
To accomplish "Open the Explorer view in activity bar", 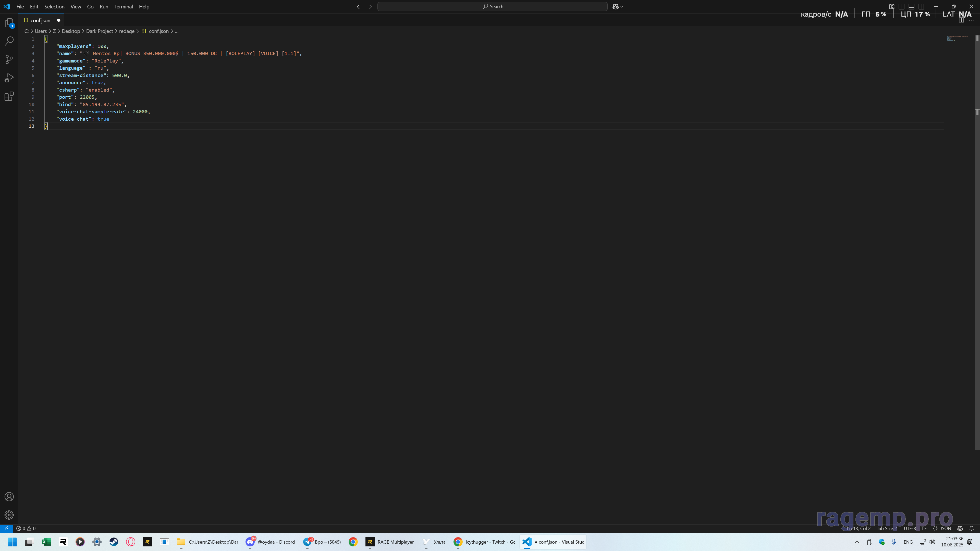I will tap(9, 23).
